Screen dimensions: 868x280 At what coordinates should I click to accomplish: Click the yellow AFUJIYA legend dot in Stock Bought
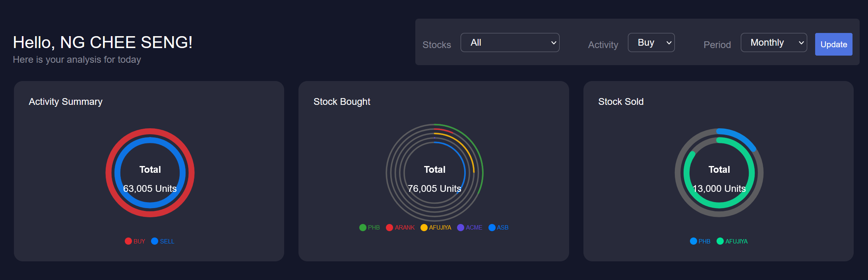tap(424, 228)
